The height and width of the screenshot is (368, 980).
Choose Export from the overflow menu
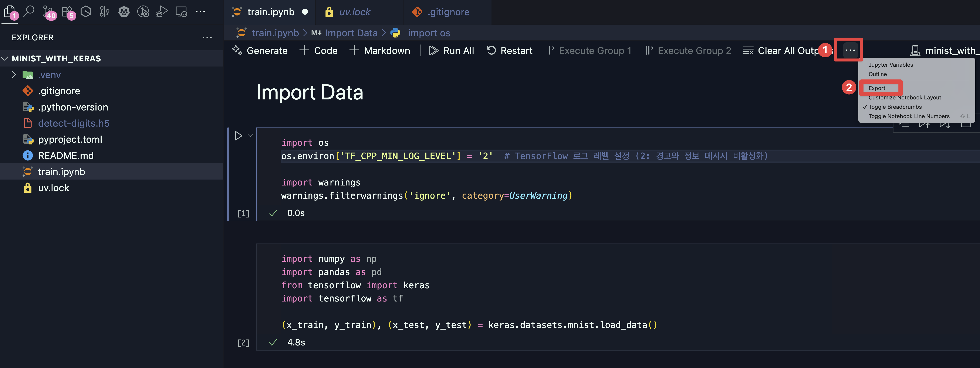(x=877, y=88)
